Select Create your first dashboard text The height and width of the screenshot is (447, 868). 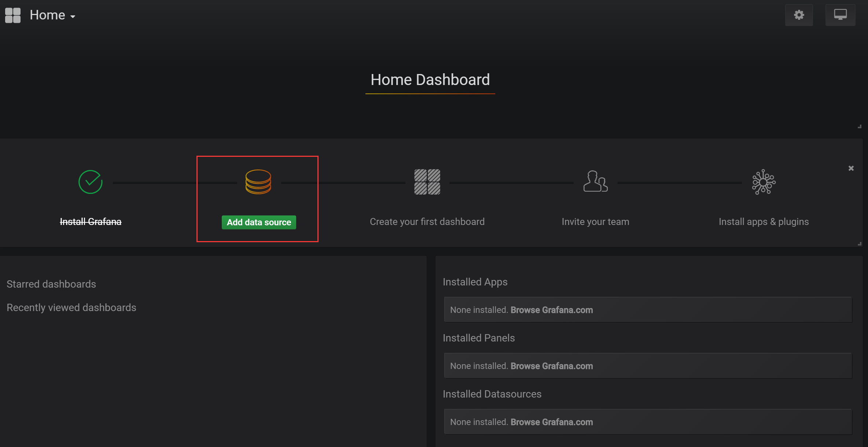click(427, 222)
